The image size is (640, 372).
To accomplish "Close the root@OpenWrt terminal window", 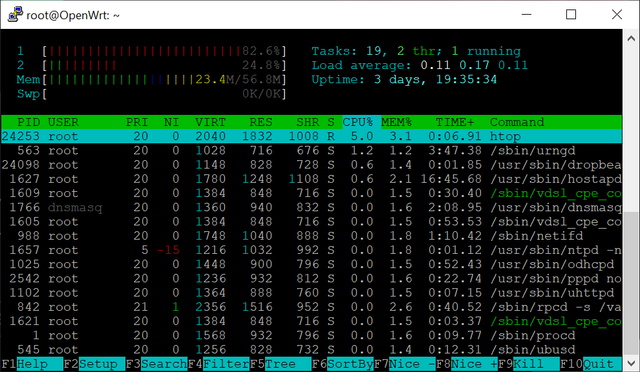I will [617, 14].
